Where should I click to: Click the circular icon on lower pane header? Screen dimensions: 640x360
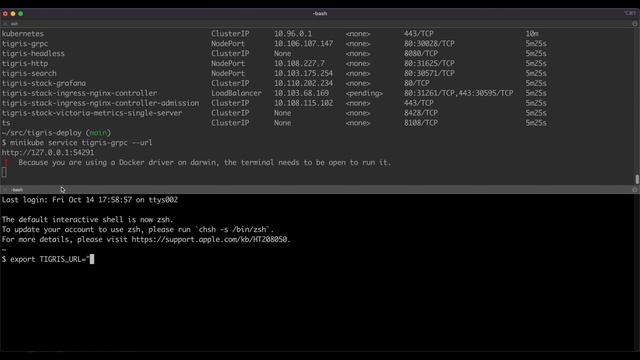point(634,190)
